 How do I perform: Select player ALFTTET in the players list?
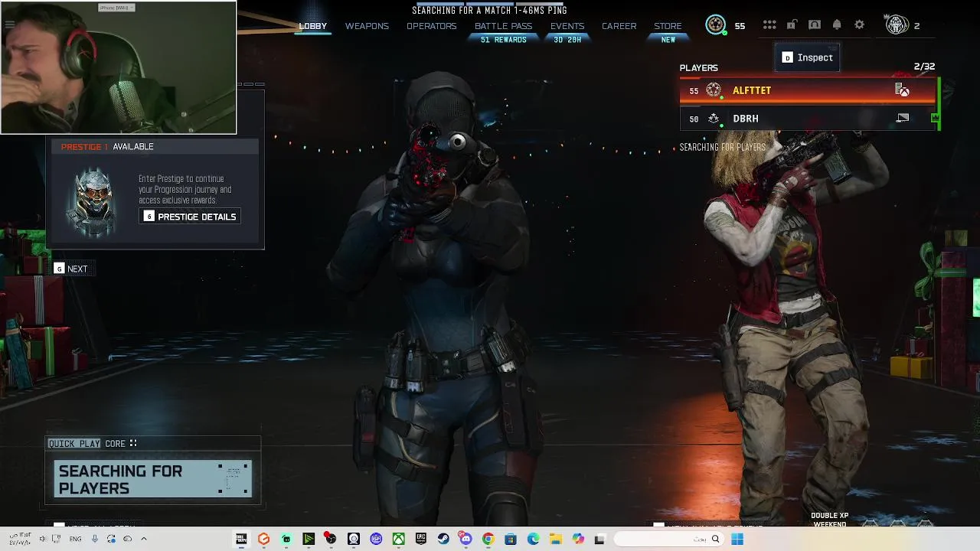click(x=808, y=90)
